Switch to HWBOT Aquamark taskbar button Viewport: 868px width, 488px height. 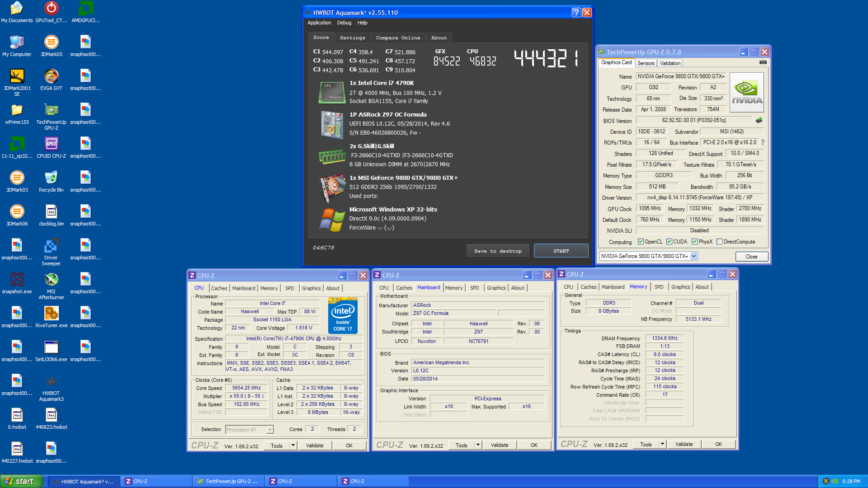coord(84,481)
